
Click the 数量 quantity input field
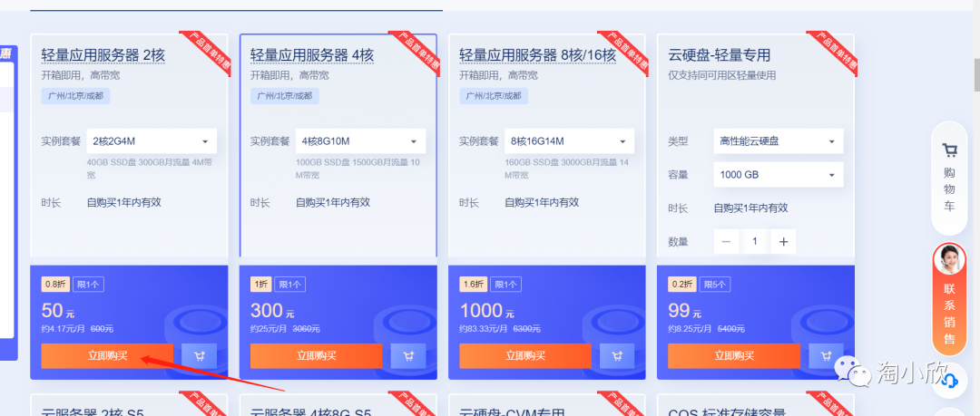click(755, 241)
